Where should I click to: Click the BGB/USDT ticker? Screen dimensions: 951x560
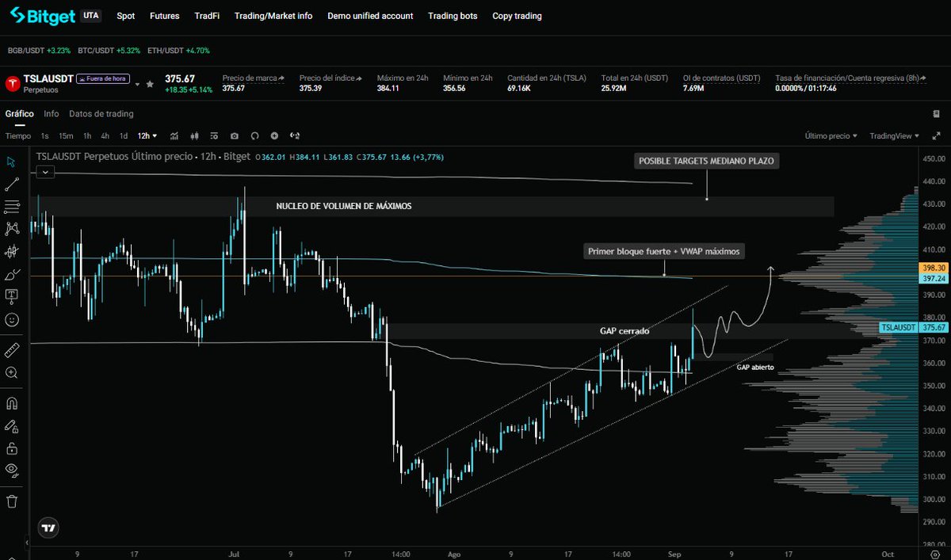click(39, 51)
